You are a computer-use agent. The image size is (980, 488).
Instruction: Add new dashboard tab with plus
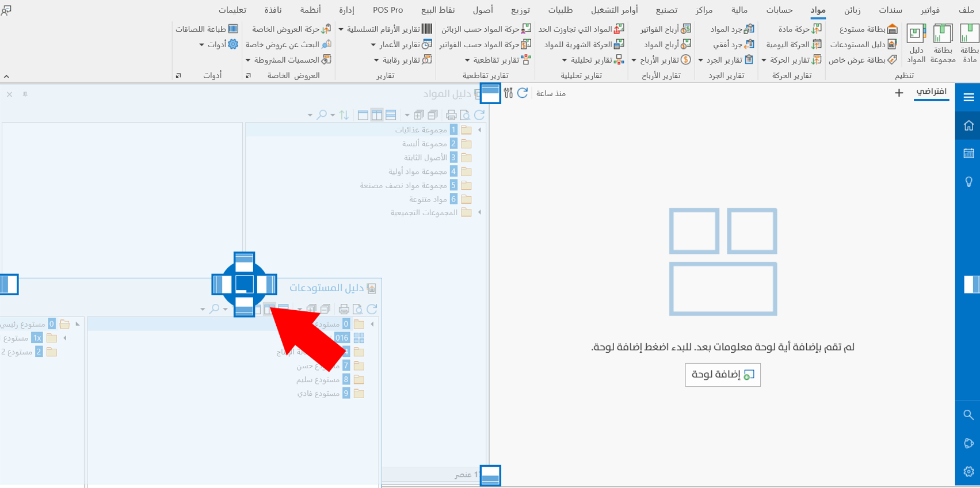tap(899, 93)
